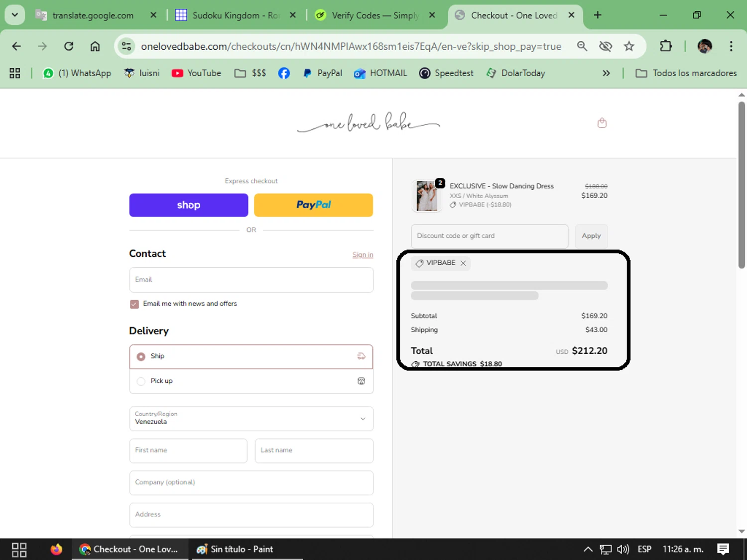
Task: Open the luisni bookmark
Action: click(142, 73)
